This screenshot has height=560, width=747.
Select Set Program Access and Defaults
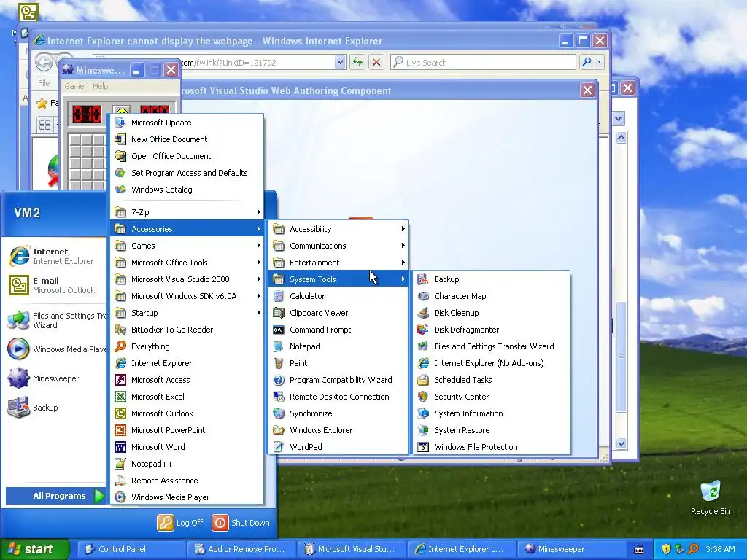coord(187,172)
